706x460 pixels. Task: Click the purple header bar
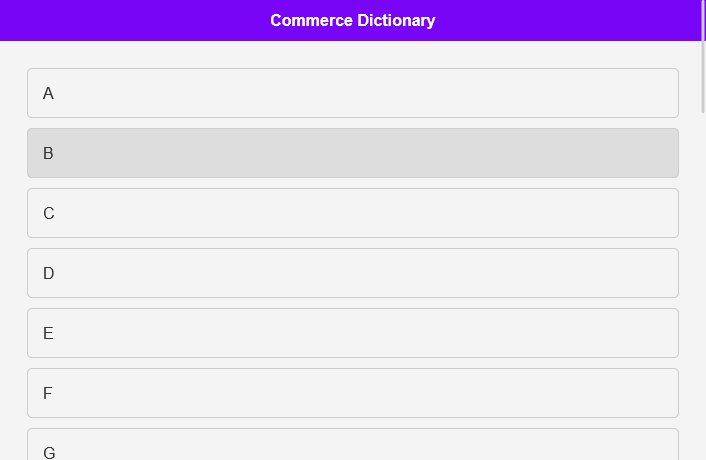(150, 20)
